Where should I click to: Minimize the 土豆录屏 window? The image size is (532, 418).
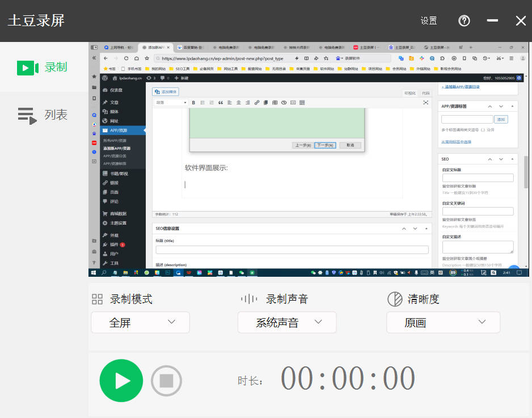(x=492, y=21)
